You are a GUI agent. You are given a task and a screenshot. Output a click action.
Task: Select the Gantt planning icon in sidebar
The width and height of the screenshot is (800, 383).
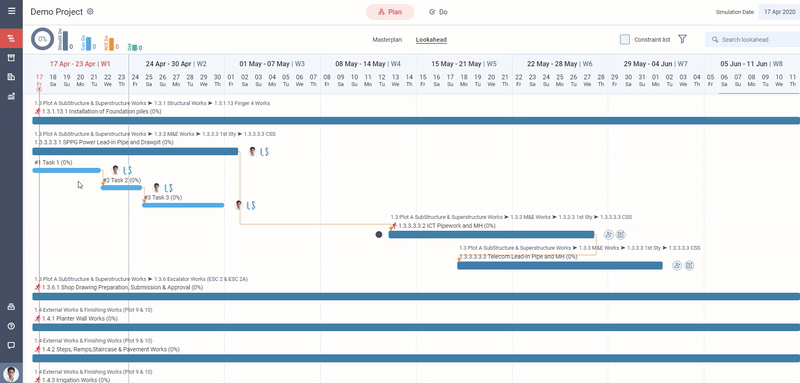click(x=11, y=38)
